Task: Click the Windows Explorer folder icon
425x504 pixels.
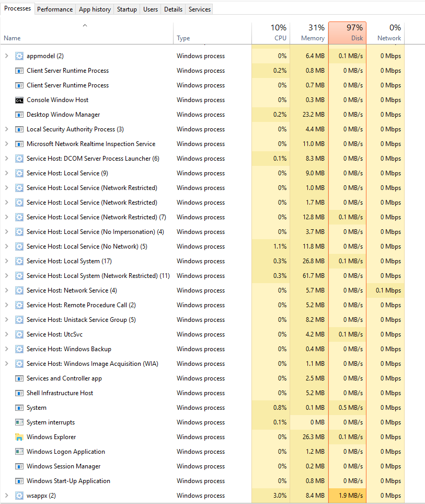Action: [19, 437]
